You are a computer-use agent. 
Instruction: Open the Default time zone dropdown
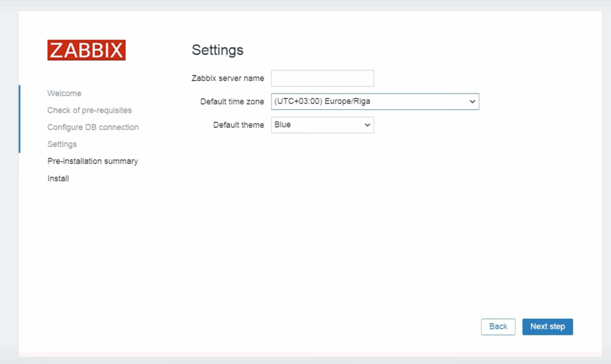click(375, 101)
